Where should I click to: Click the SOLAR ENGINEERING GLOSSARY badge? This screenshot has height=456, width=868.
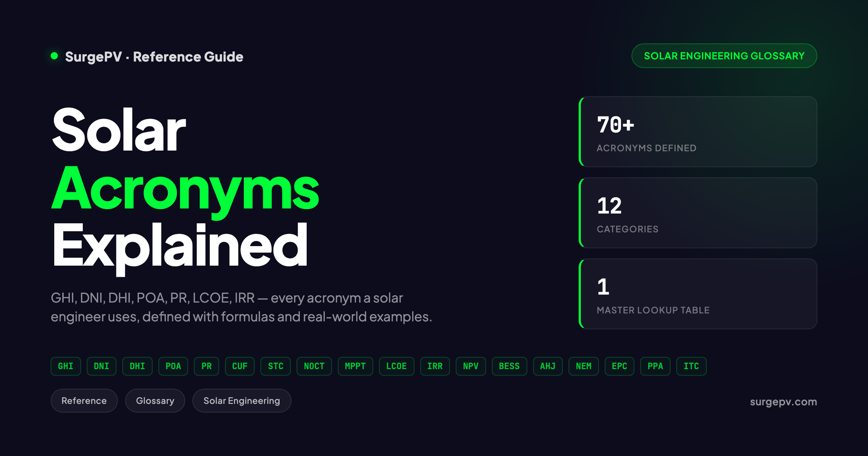[724, 56]
